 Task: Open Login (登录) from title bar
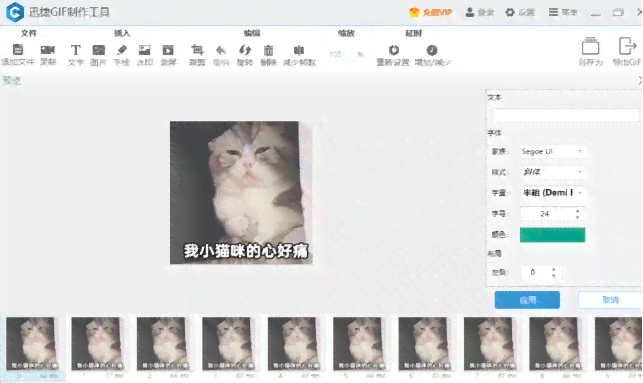point(479,12)
